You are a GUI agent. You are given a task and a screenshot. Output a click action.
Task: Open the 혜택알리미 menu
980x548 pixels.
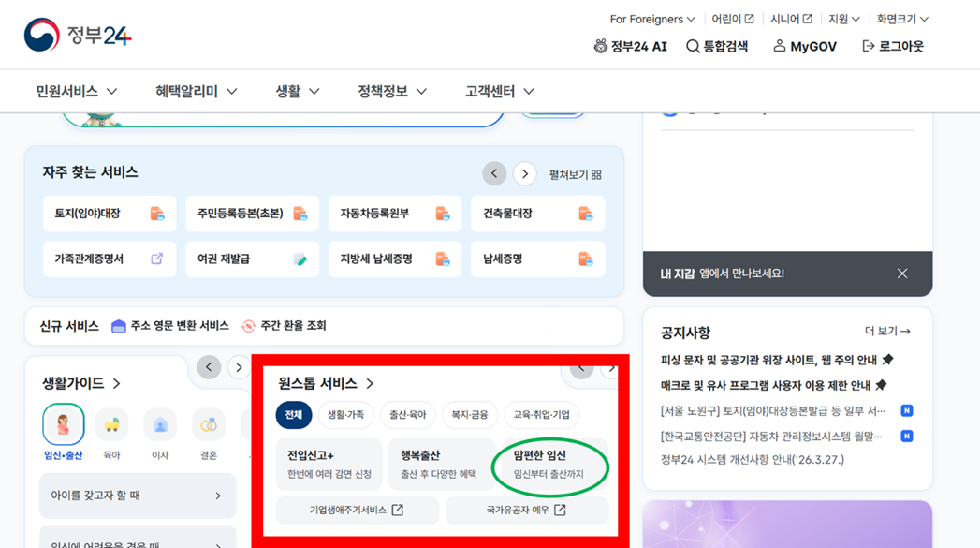[x=197, y=92]
